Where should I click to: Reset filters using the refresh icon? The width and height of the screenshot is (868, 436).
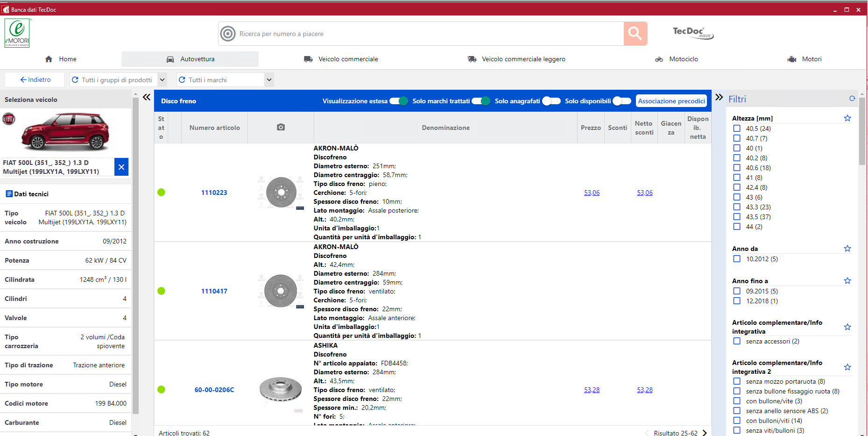852,99
